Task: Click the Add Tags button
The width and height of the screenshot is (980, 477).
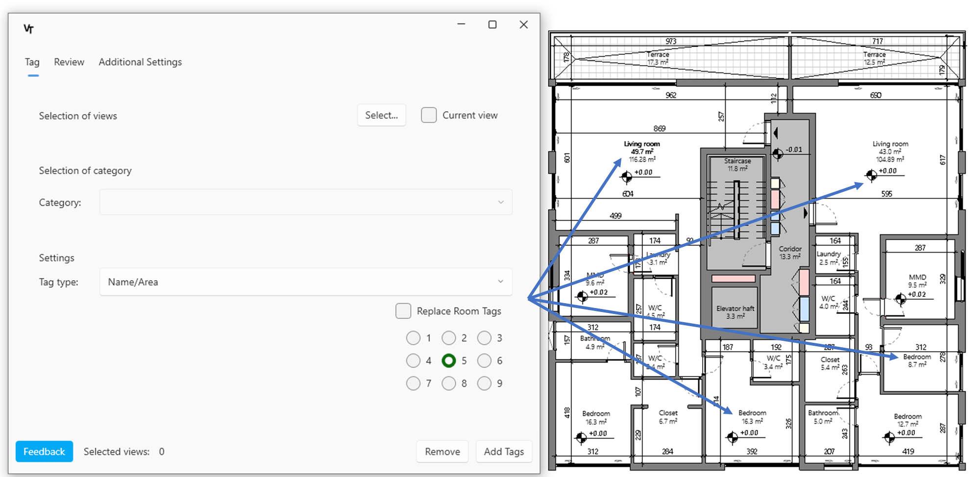Action: click(504, 452)
